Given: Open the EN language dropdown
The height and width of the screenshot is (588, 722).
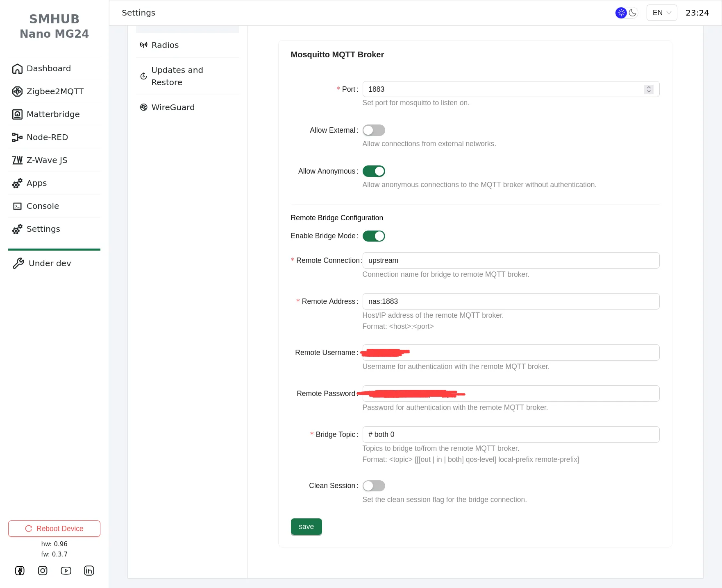Looking at the screenshot, I should tap(661, 13).
